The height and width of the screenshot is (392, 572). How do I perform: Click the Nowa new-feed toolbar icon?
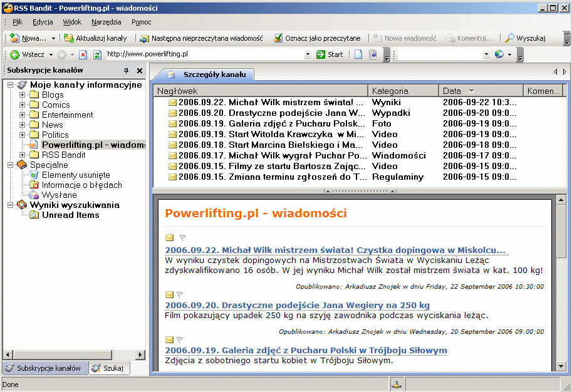click(14, 38)
